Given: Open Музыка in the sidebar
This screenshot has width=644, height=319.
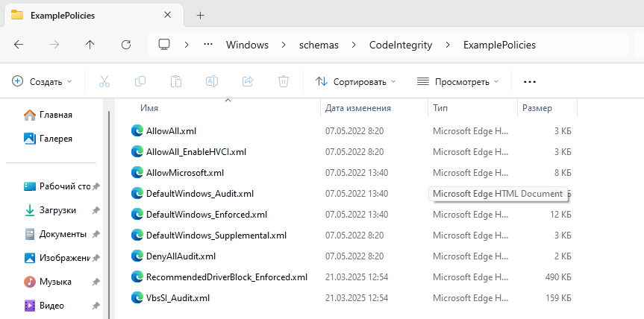Looking at the screenshot, I should click(x=55, y=282).
